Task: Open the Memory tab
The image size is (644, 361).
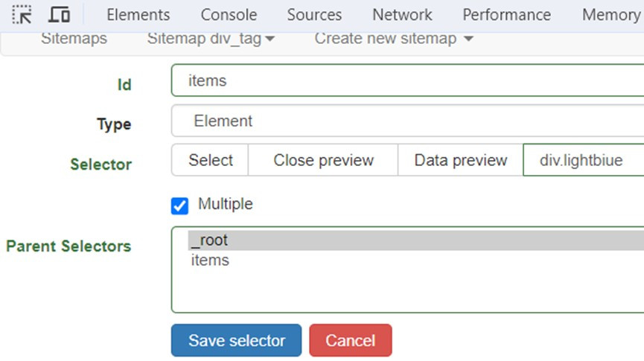Action: pos(610,15)
